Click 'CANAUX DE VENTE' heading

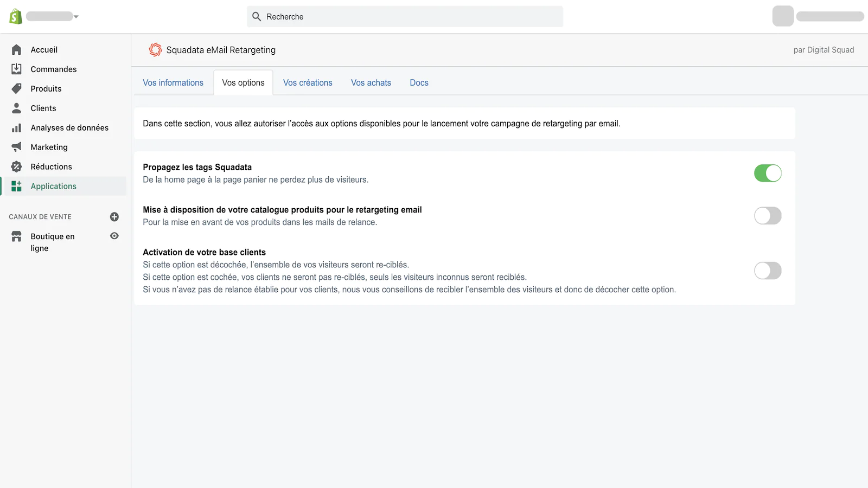tap(40, 217)
